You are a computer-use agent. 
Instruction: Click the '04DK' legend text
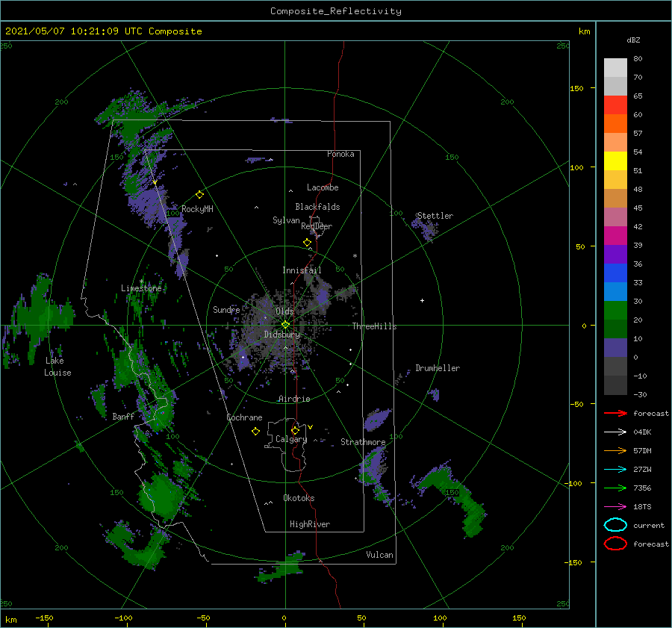point(642,432)
